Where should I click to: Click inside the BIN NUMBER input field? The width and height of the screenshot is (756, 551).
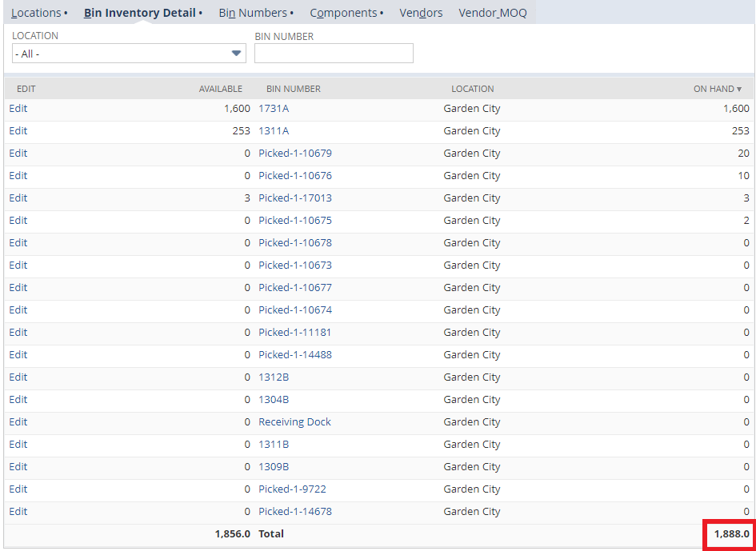[x=334, y=53]
